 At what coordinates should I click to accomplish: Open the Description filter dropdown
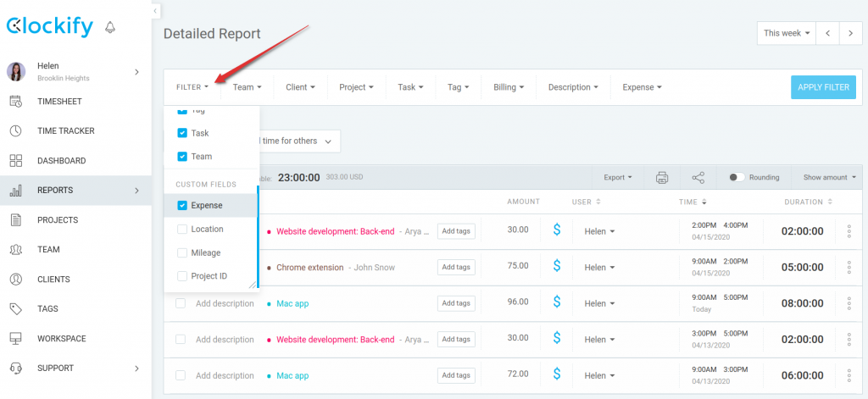pyautogui.click(x=574, y=87)
